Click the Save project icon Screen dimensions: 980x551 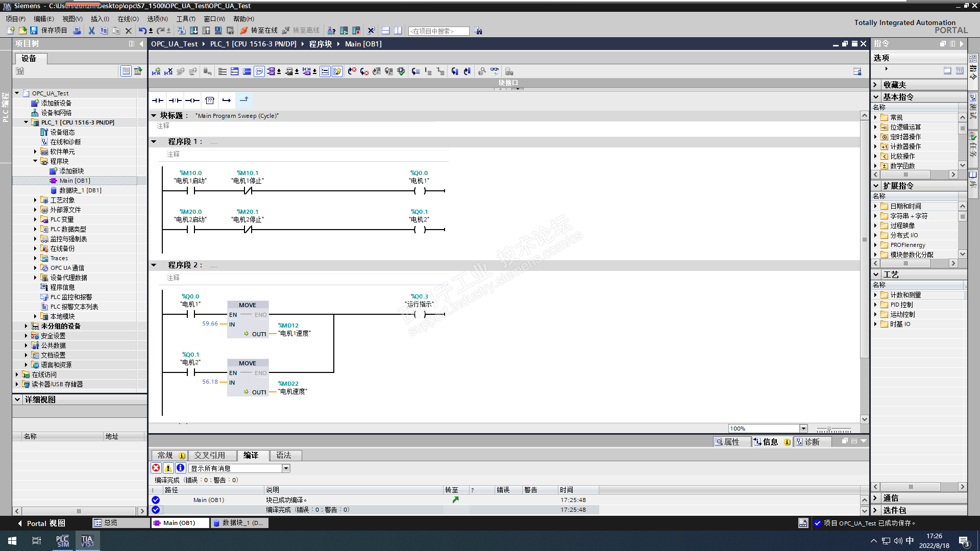34,31
